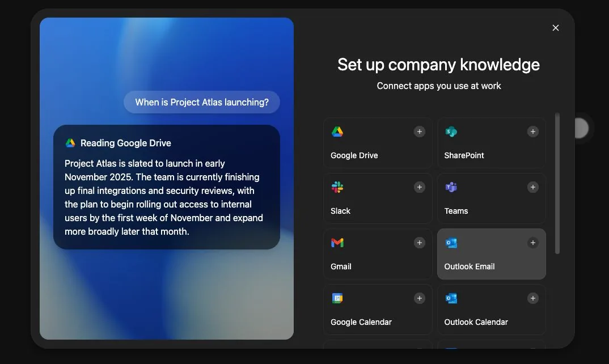Click the Project Atlas answer paragraph
This screenshot has height=364, width=609.
[x=163, y=197]
